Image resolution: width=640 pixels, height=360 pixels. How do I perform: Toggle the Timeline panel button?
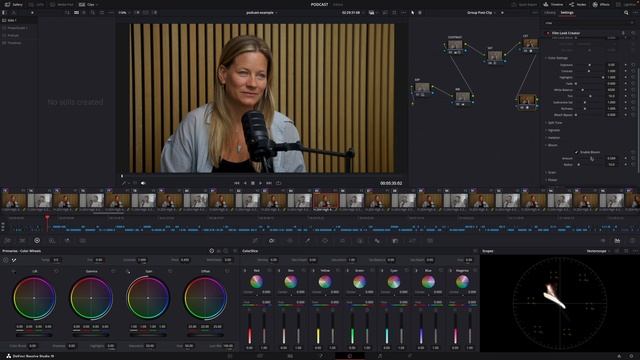click(553, 4)
